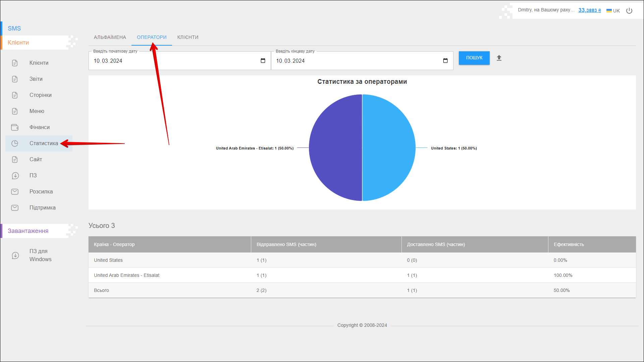644x362 pixels.
Task: Click the Підтримка envelope icon
Action: tap(15, 208)
